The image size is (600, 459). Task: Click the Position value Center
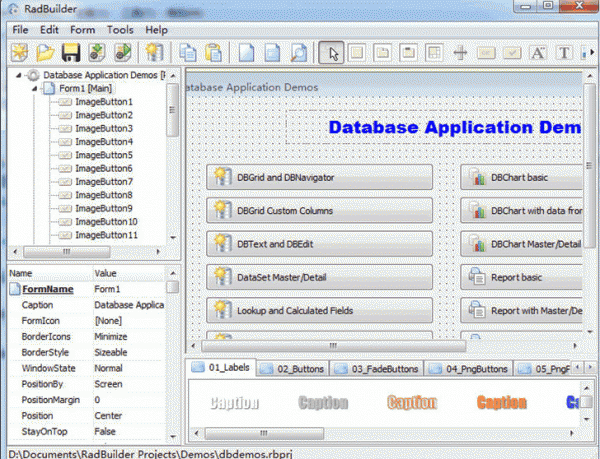coord(108,416)
